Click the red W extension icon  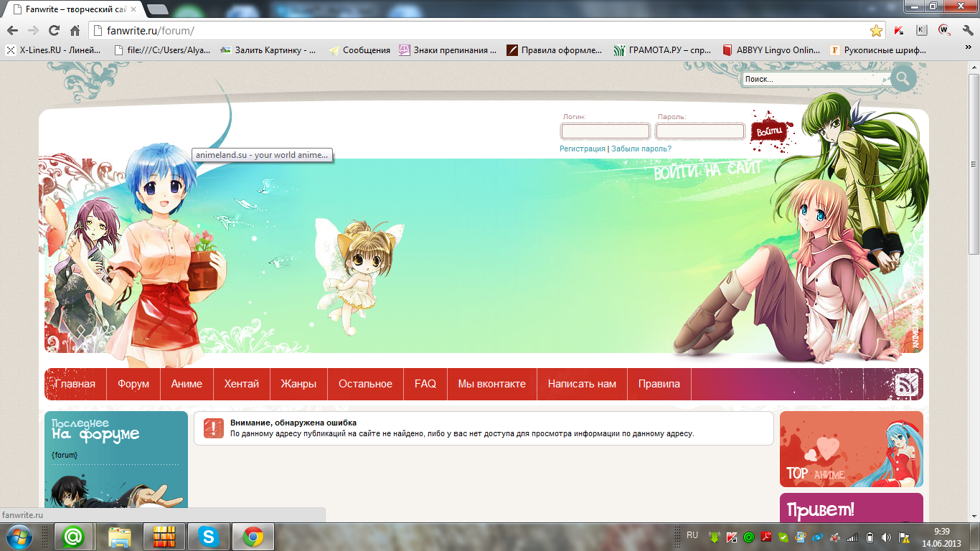click(x=944, y=31)
